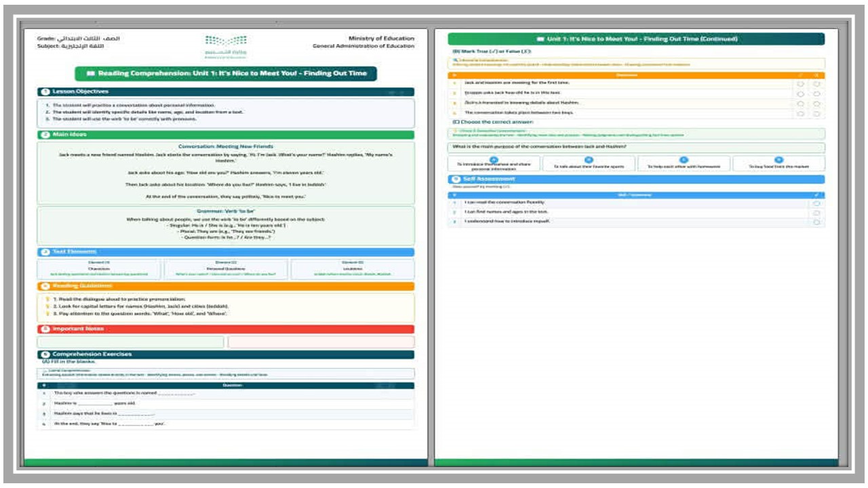Image resolution: width=868 pixels, height=488 pixels.
Task: Click the line 'Jack asks about his age'
Action: point(225,172)
